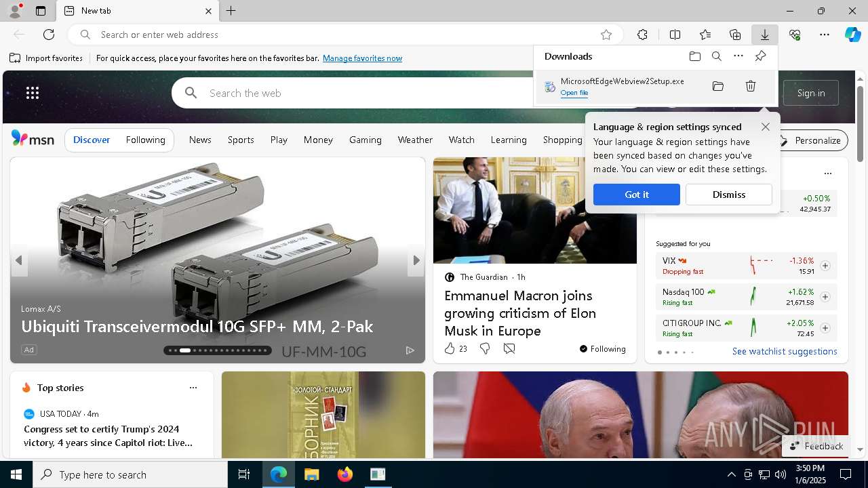Open Top stories more options ellipsis
Viewport: 868px width, 488px height.
point(193,388)
